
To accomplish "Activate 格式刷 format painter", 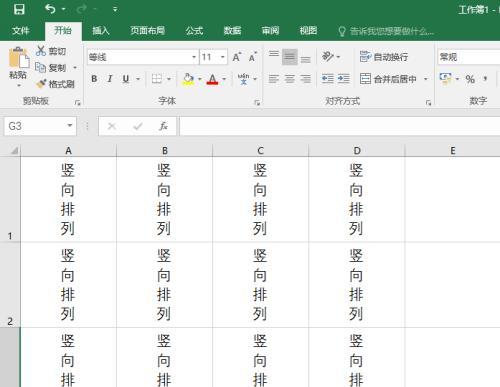I will coord(55,84).
